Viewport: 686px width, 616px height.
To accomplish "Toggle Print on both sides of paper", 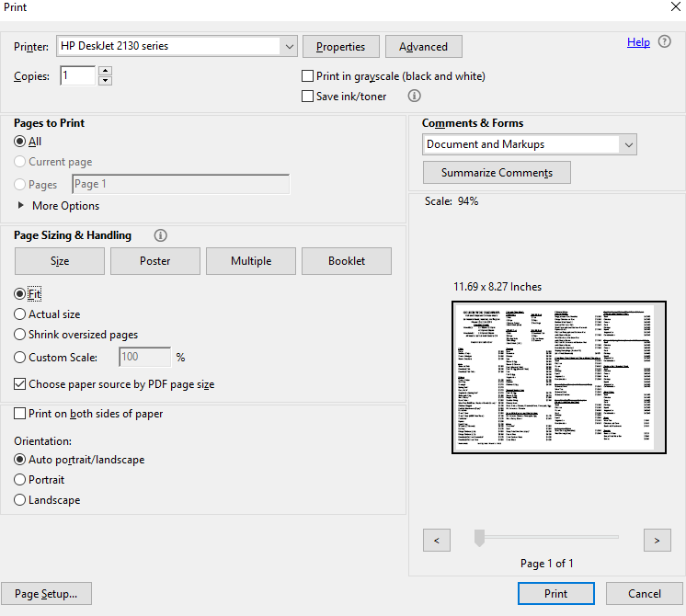I will point(21,415).
